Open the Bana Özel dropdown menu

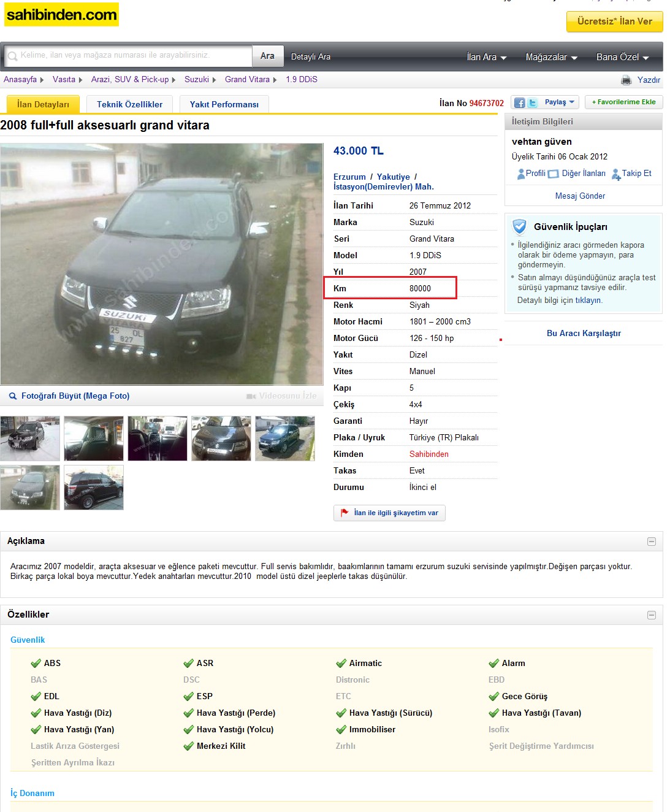[x=623, y=57]
